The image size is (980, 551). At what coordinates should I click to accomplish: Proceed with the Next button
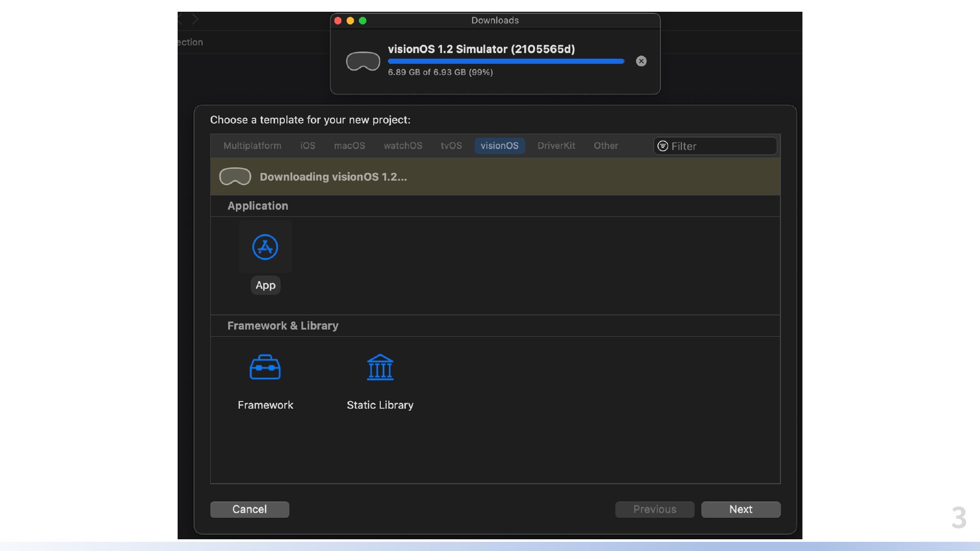[x=741, y=509]
